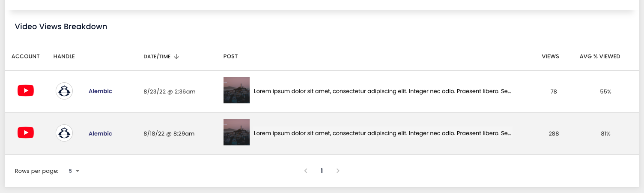644x193 pixels.
Task: Click YouTube icon in the 8/18/22 row
Action: 26,133
